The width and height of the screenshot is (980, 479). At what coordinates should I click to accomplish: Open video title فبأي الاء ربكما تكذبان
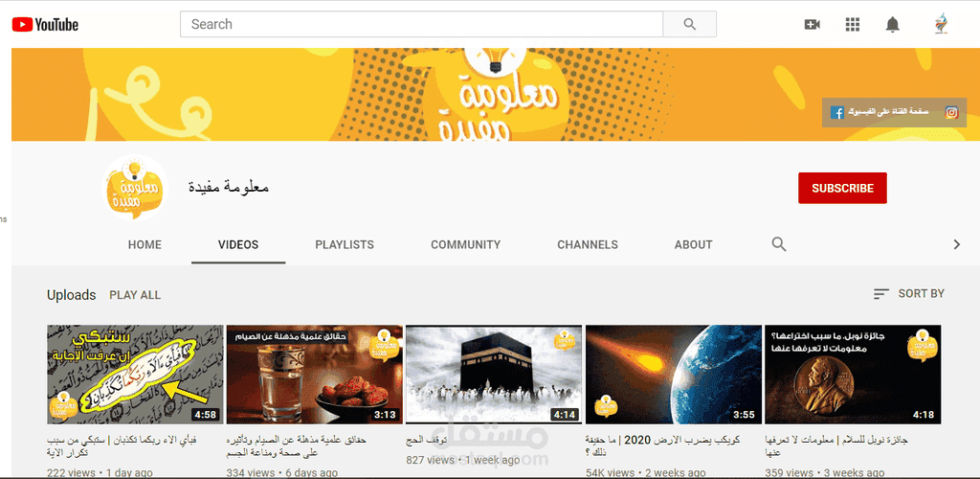coord(122,445)
